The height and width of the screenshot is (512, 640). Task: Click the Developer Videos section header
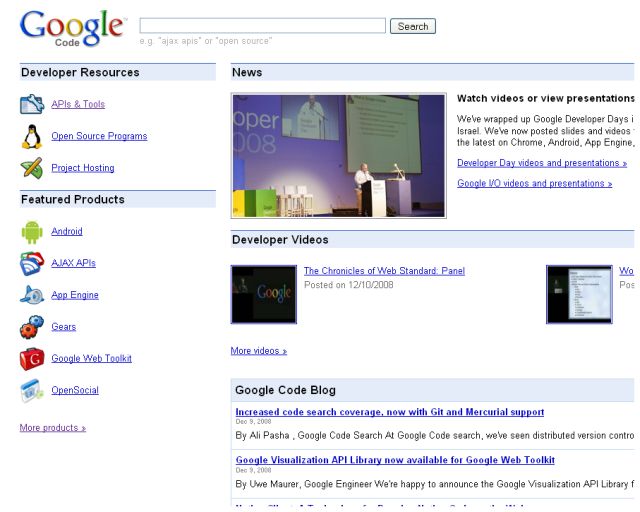432,240
